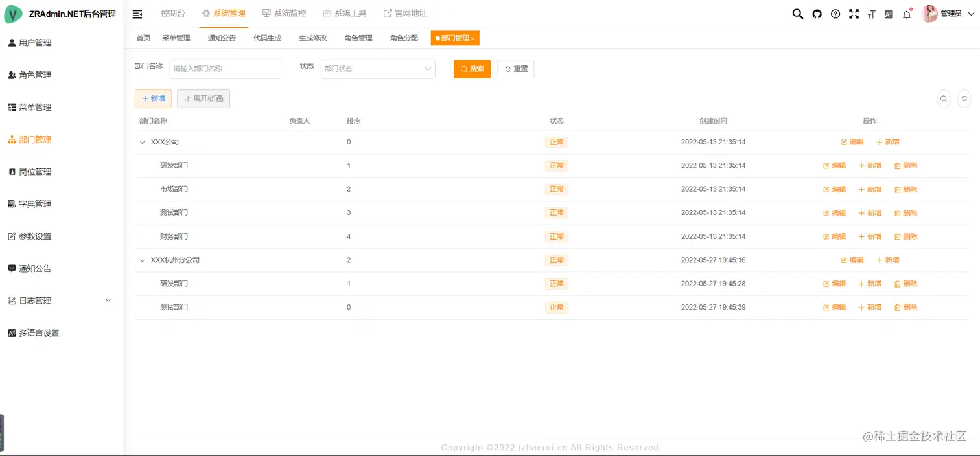The width and height of the screenshot is (980, 456).
Task: Toggle search area via round magnifier icon
Action: (x=944, y=98)
